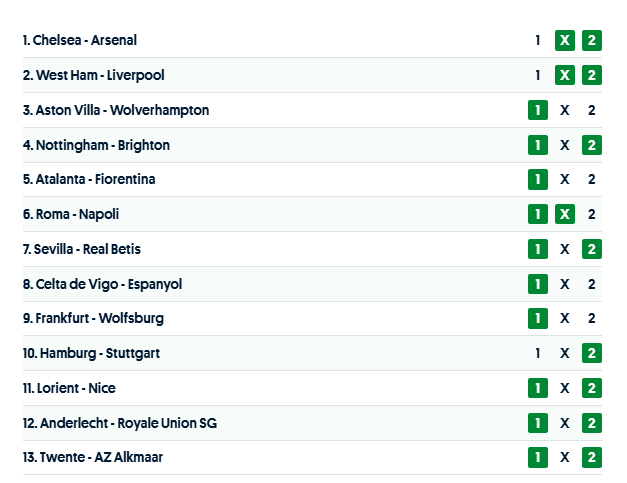The height and width of the screenshot is (483, 627).
Task: Select draw for Anderlecht - Royale Union SG
Action: pyautogui.click(x=565, y=423)
